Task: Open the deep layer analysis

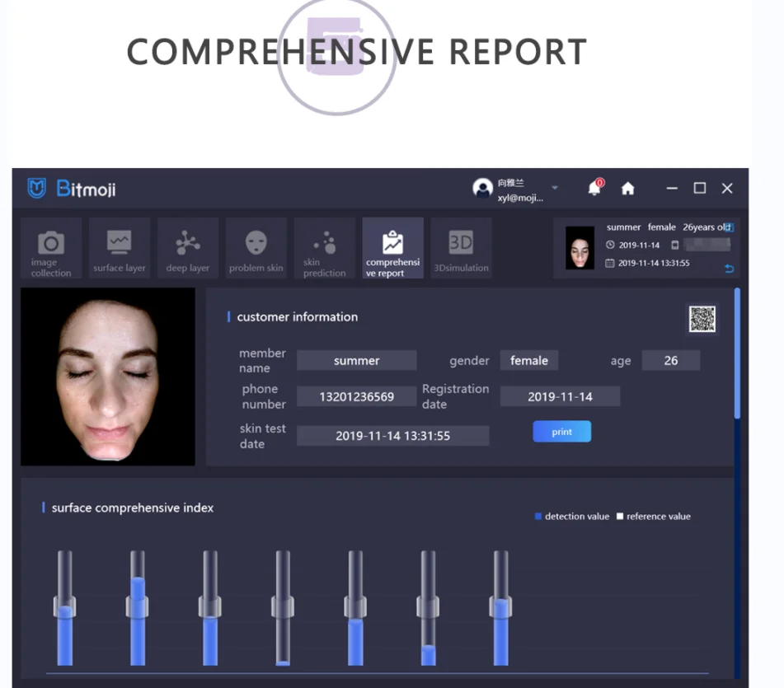Action: (188, 249)
